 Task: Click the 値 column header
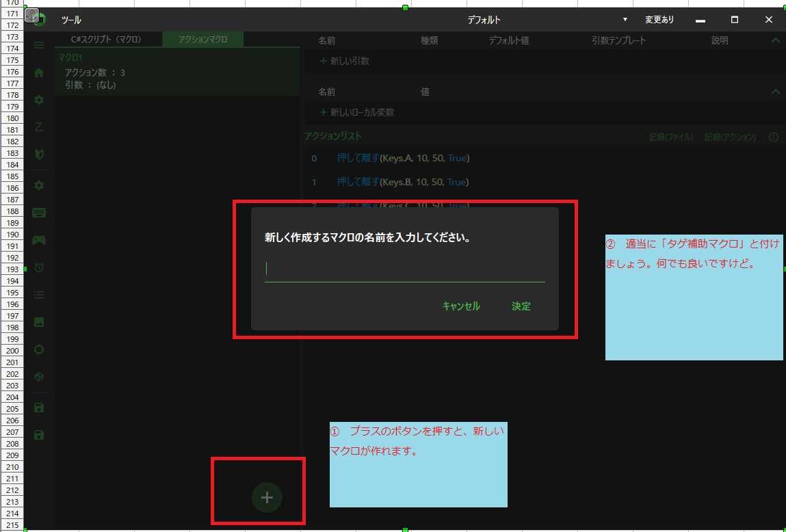pos(425,92)
